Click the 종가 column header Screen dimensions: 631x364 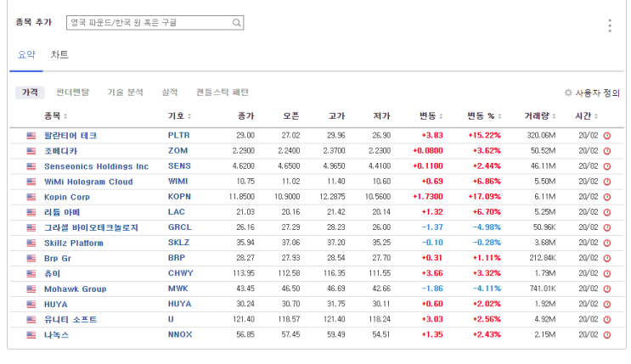[x=246, y=116]
